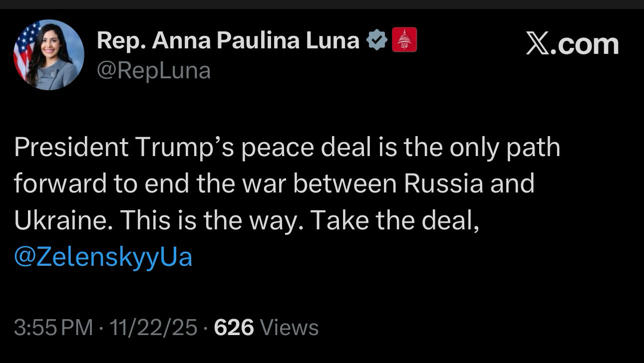Click the @RepLuna handle
This screenshot has height=363, width=644.
[154, 71]
